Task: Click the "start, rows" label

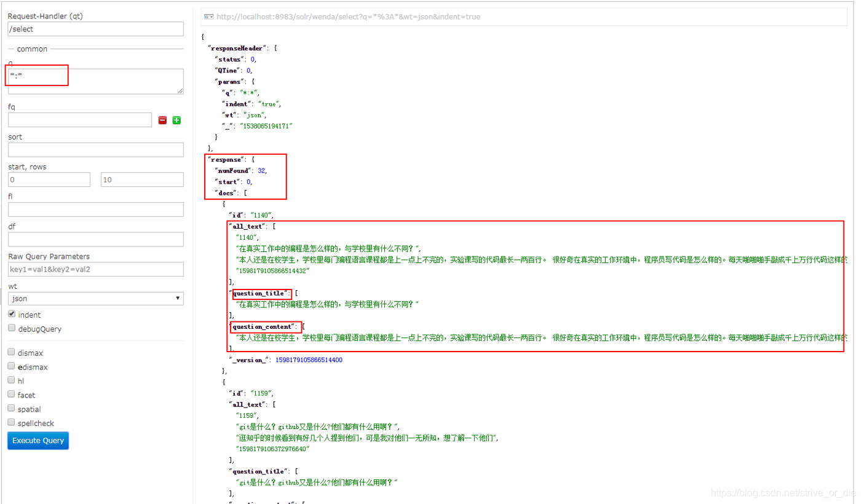Action: tap(27, 167)
